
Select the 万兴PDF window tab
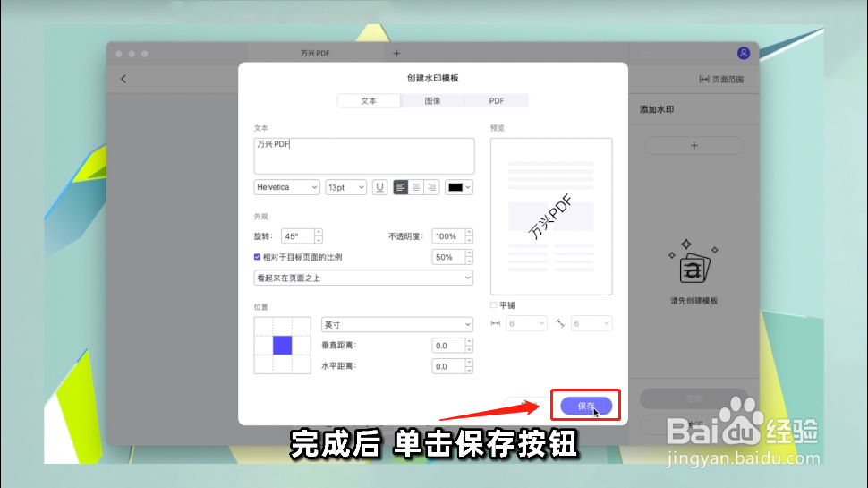316,53
